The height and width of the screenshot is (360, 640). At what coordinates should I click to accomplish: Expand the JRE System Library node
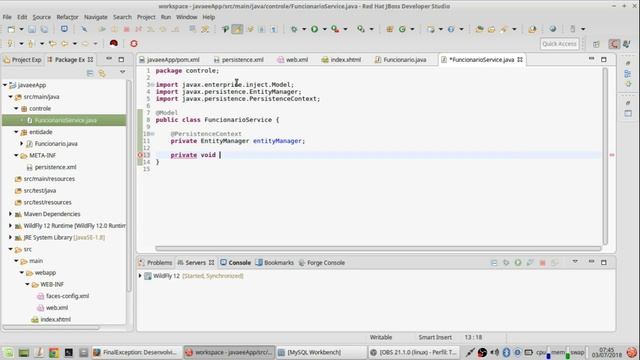[10, 237]
